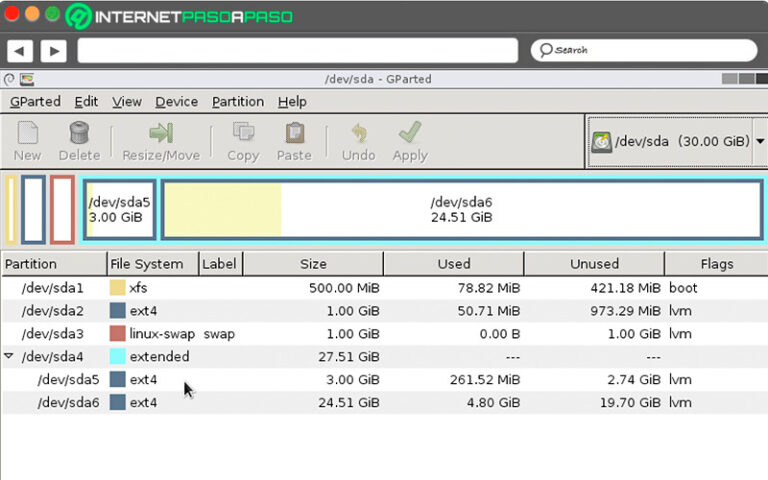Collapse the /dev/sda4 extended partition tree
This screenshot has height=480, width=768.
[x=10, y=357]
